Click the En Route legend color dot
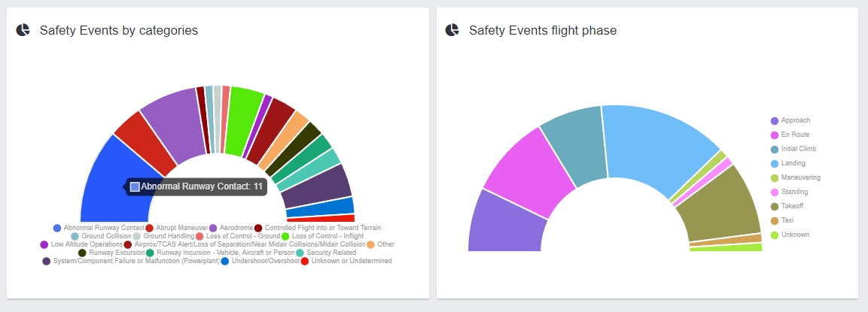This screenshot has height=312, width=868. (x=775, y=135)
